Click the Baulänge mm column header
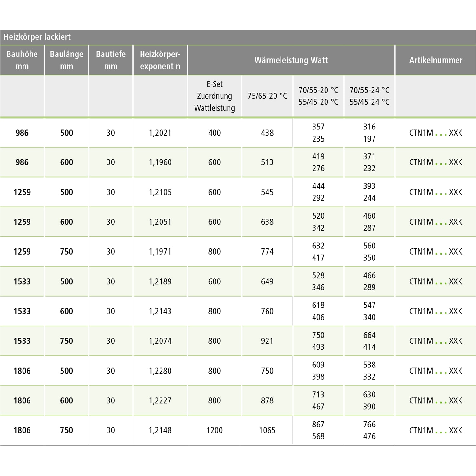Viewport: 476px width, 476px height. pos(66,60)
